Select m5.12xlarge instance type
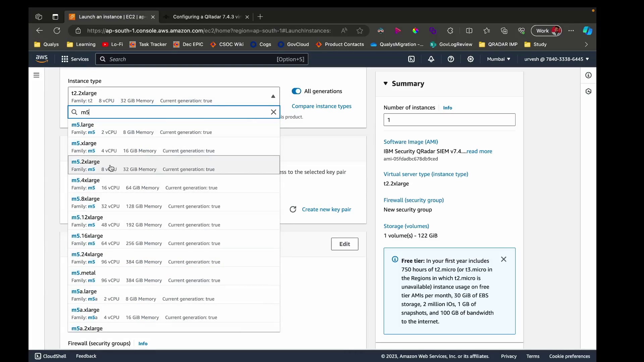 coord(174,221)
